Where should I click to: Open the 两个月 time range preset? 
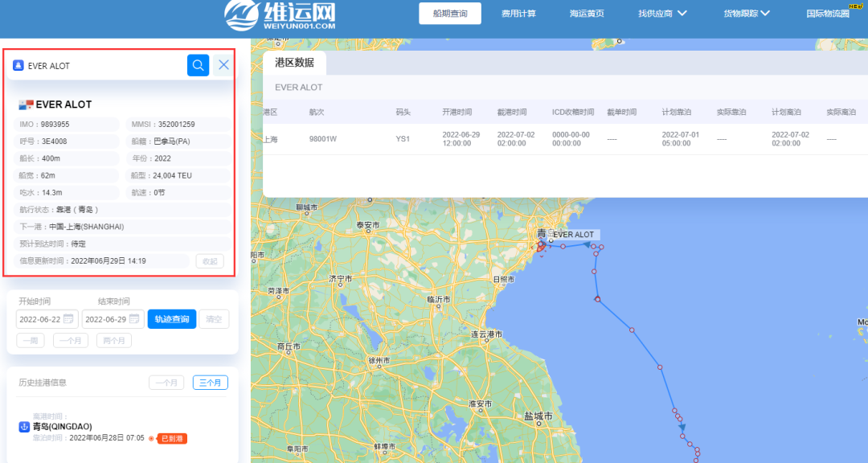click(113, 340)
